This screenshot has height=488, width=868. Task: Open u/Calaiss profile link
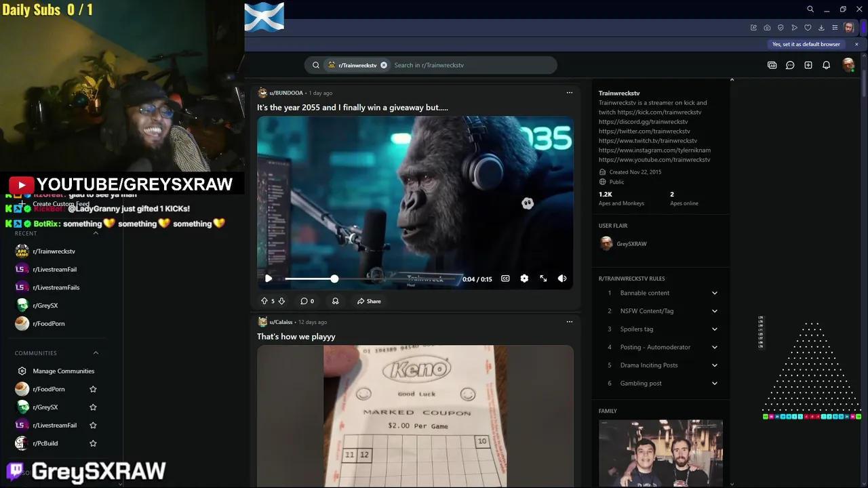coord(281,322)
